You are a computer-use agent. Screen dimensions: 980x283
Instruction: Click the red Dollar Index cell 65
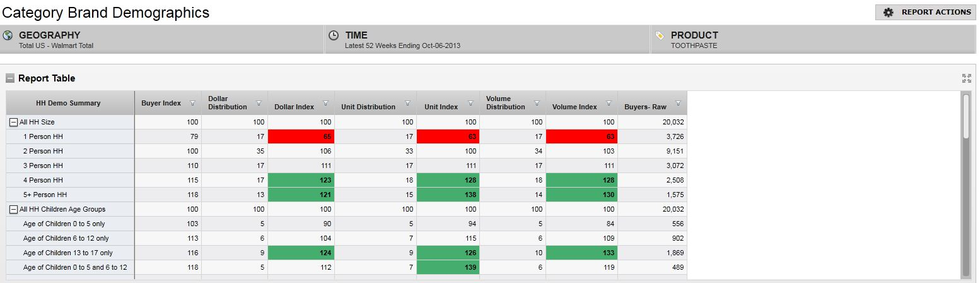[301, 136]
